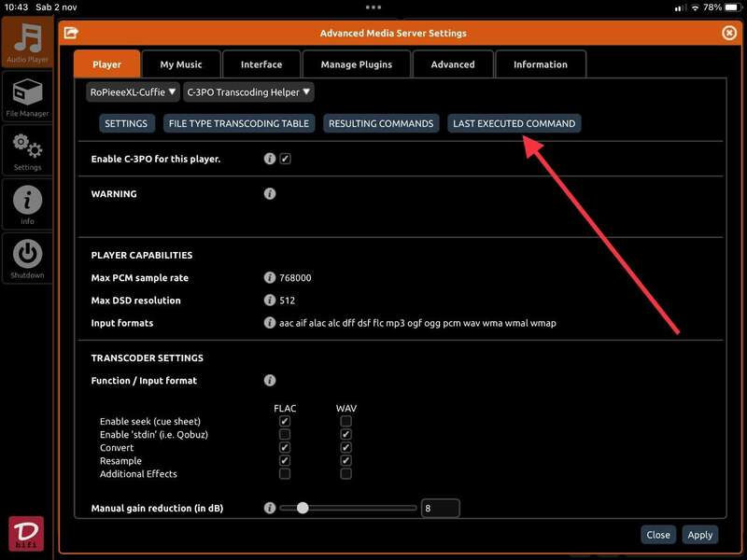Disable the Enable C-3PO for this player checkbox
The width and height of the screenshot is (747, 560).
coord(286,159)
